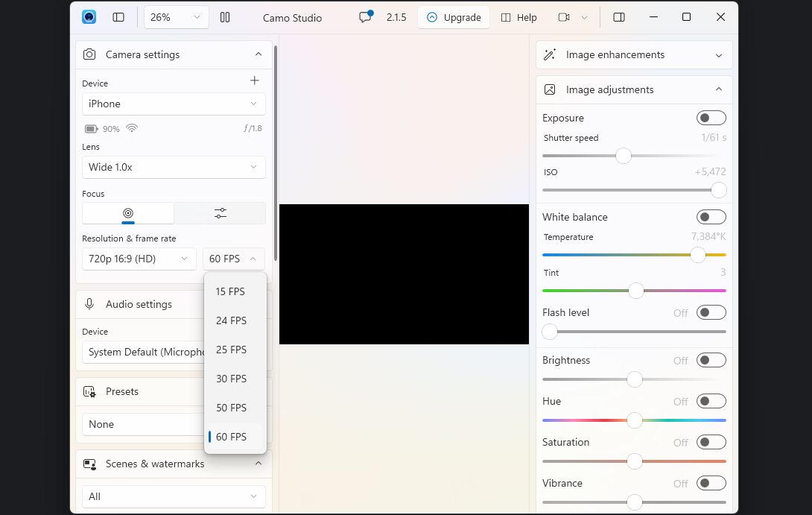Open the iPhone device dropdown
The width and height of the screenshot is (812, 515).
coord(174,104)
